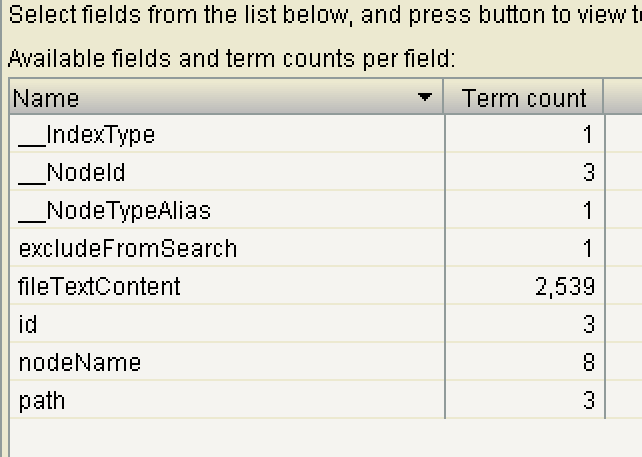Select the excludeFromSearch field
Screen dimensions: 642x457
(128, 249)
